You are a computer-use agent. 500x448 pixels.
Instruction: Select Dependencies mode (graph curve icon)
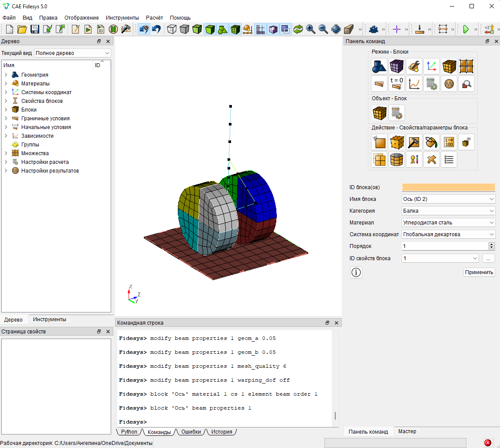click(x=414, y=84)
